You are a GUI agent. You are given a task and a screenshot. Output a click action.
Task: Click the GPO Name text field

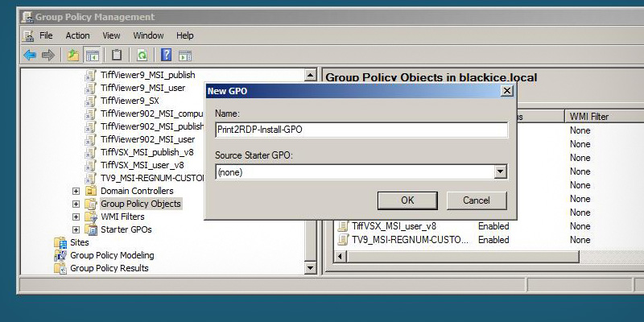(x=361, y=130)
